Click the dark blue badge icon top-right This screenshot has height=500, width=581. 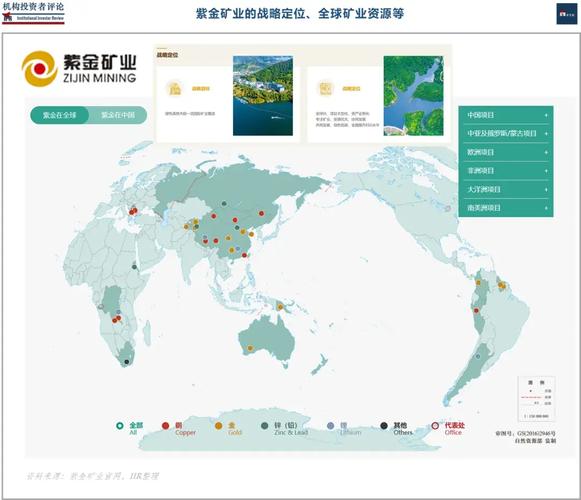click(x=567, y=14)
